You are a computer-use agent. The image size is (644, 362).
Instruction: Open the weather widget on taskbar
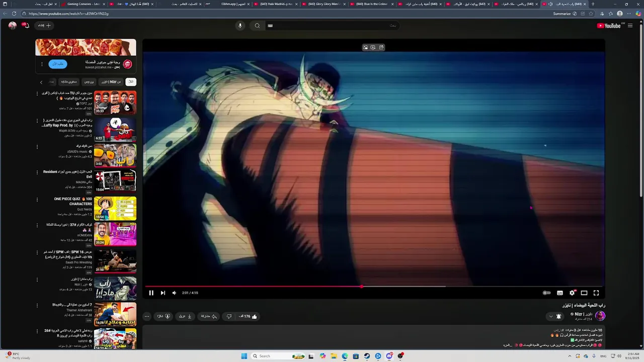point(18,356)
